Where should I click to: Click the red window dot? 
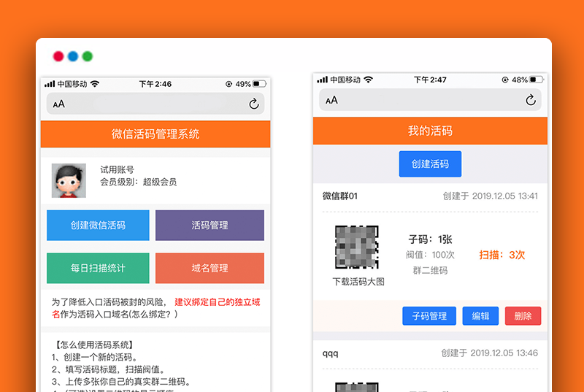click(58, 56)
